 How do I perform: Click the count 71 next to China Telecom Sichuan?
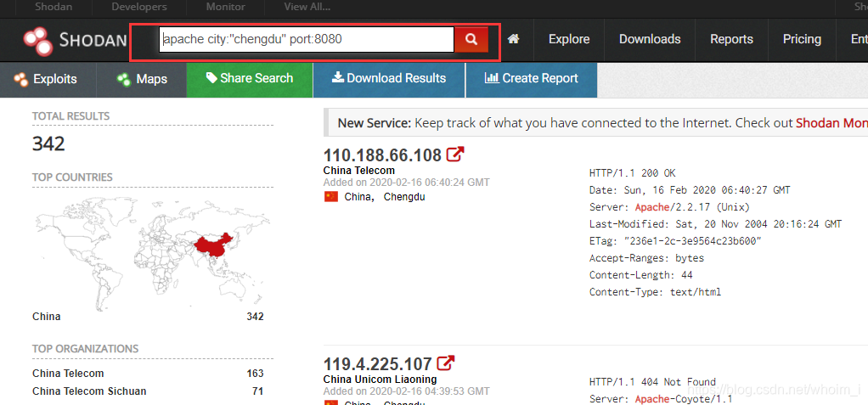click(x=257, y=391)
